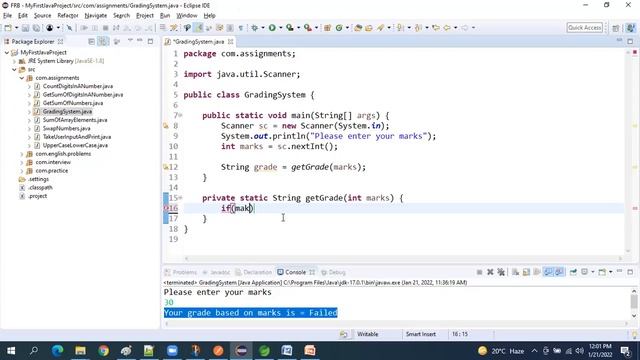This screenshot has height=360, width=640.
Task: Toggle Block Selection Mode in toolbar
Action: (230, 28)
